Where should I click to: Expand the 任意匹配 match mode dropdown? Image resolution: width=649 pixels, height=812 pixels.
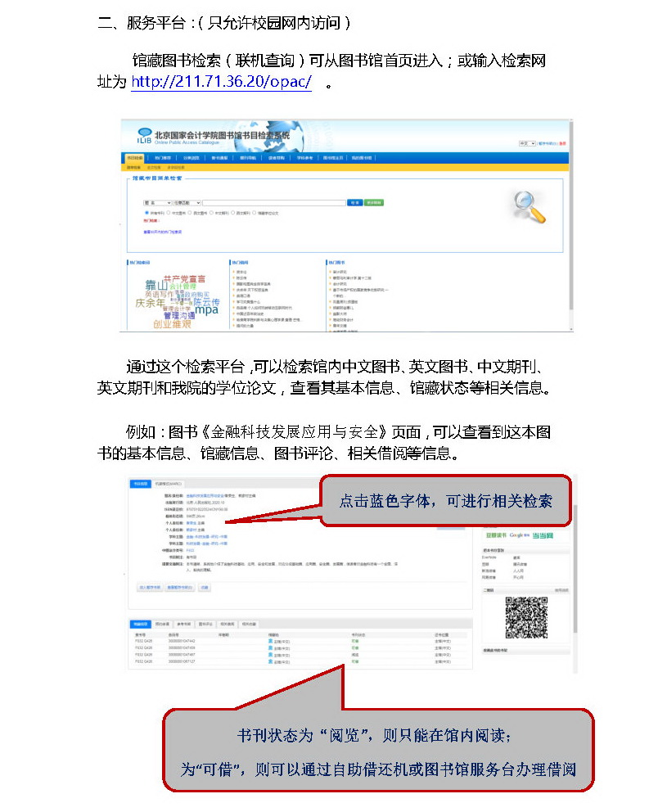[187, 203]
